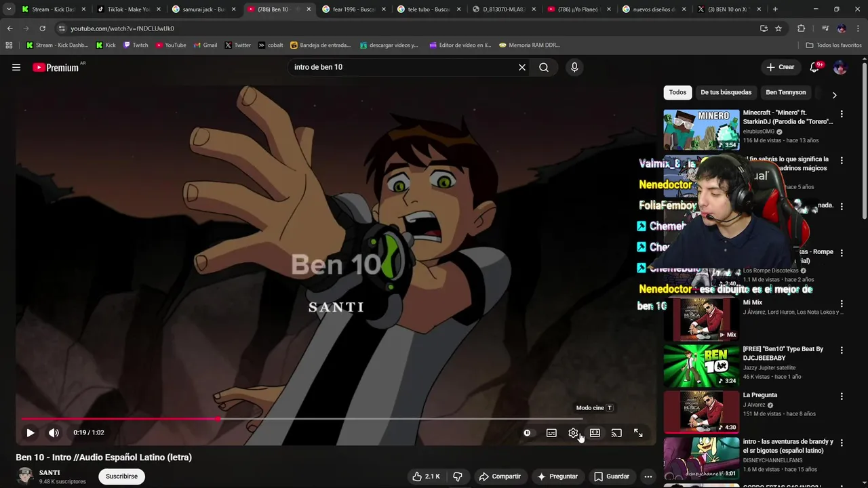Open the YouTube account avatar menu

coord(840,67)
